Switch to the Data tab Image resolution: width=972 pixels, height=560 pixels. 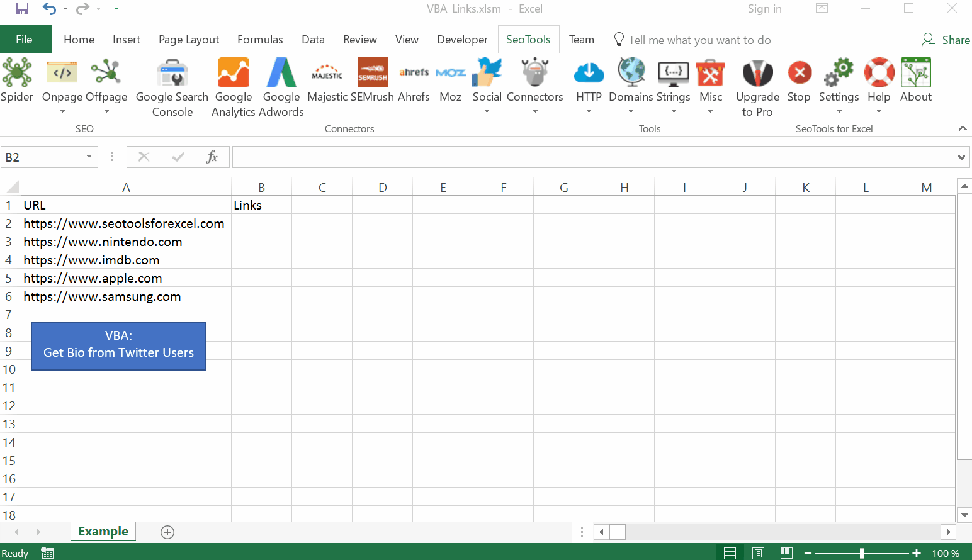click(313, 39)
